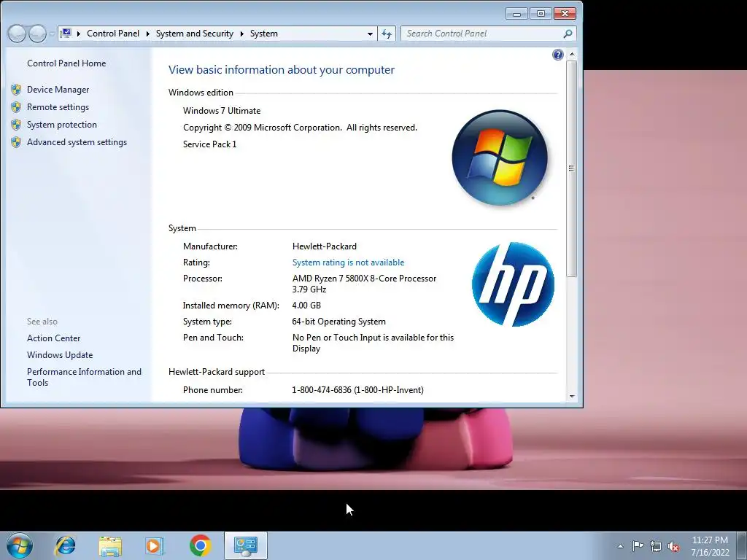747x560 pixels.
Task: Open Windows Explorer from the taskbar
Action: (x=110, y=545)
